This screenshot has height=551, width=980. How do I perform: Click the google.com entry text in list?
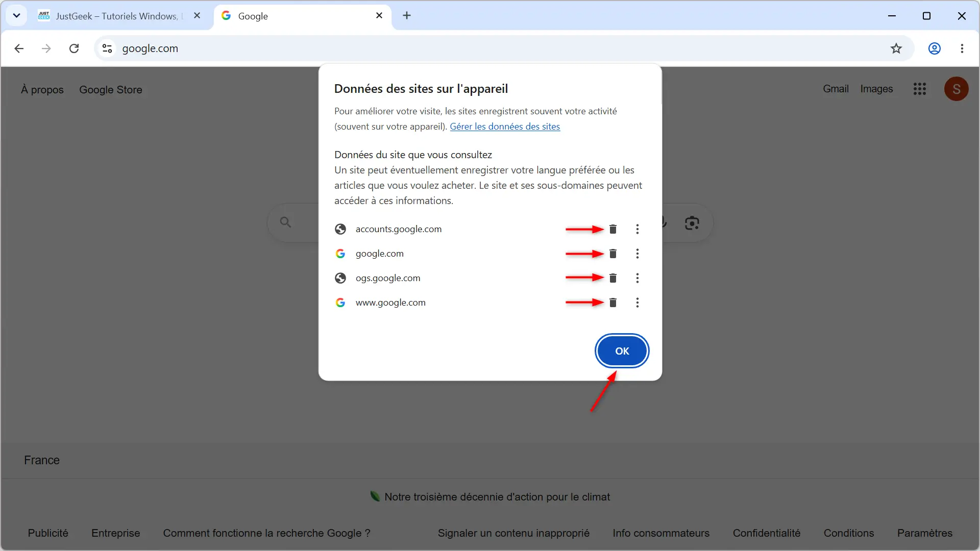pos(380,254)
